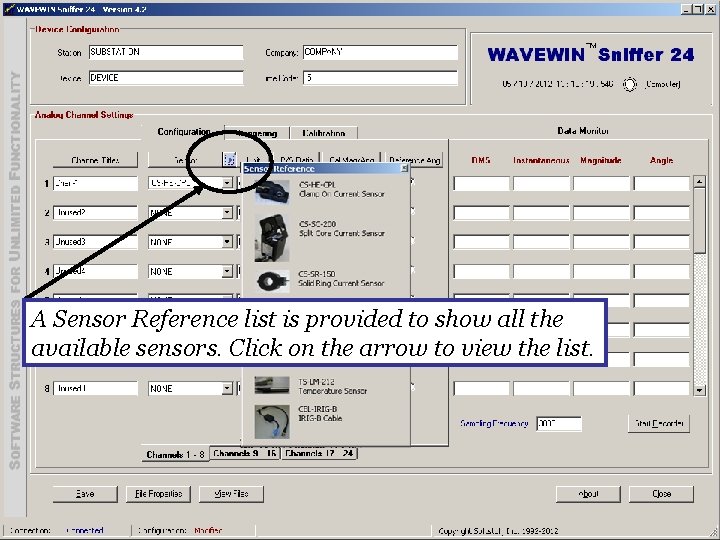Click the Computer time source indicator icon
The width and height of the screenshot is (720, 540).
click(x=630, y=84)
